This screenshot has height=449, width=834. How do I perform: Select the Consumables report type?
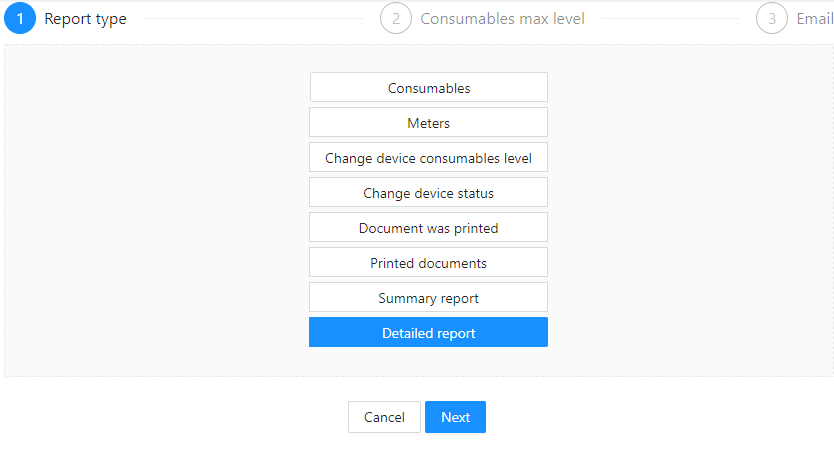coord(429,87)
